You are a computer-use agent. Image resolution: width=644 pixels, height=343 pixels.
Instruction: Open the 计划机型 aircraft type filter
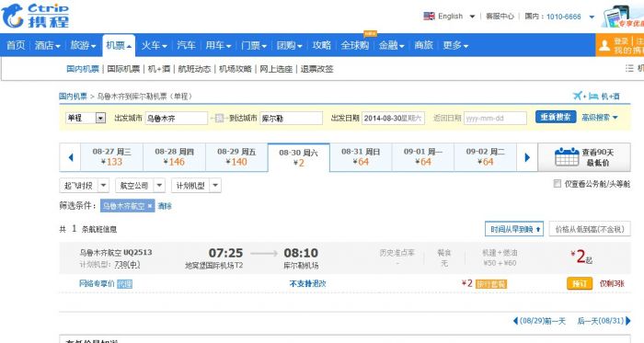click(x=196, y=186)
